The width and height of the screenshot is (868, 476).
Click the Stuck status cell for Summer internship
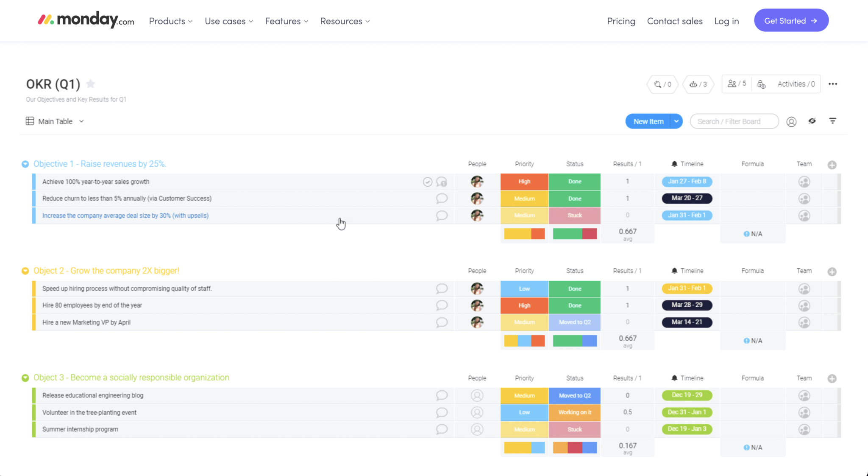pos(574,429)
